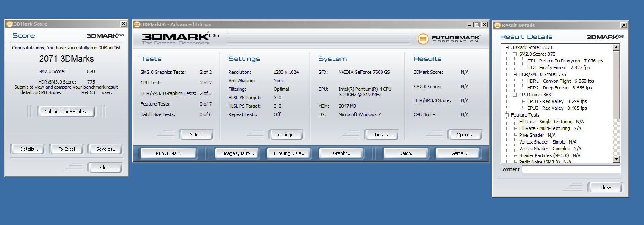This screenshot has height=225, width=644.
Task: Select GT2 - Firefly Forest row
Action: (558, 68)
